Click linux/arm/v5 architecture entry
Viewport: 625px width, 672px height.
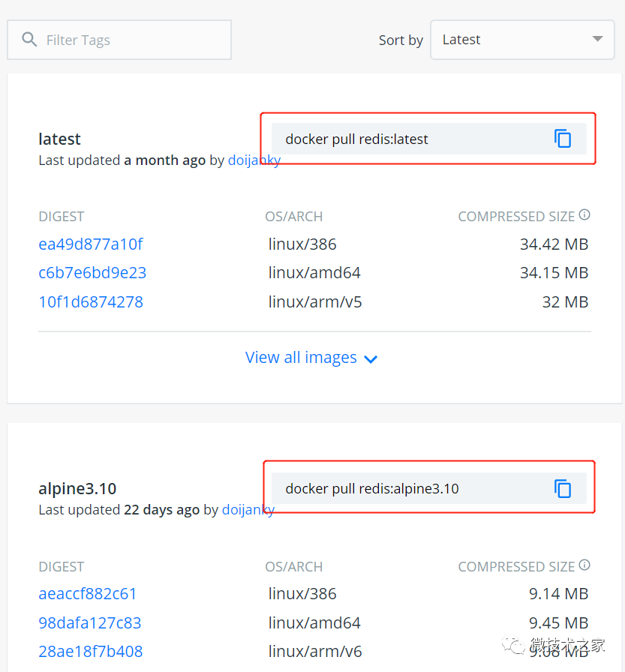click(315, 301)
